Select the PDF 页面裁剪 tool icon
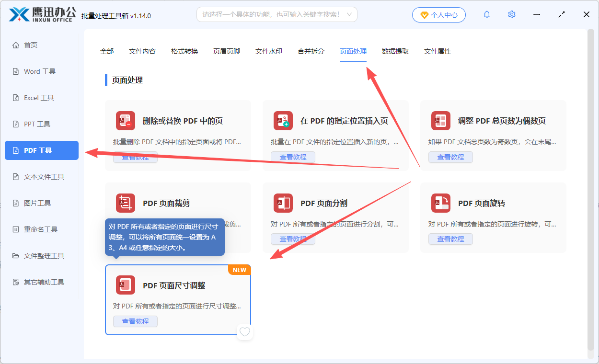Screen dimensions: 599x364 pos(125,203)
